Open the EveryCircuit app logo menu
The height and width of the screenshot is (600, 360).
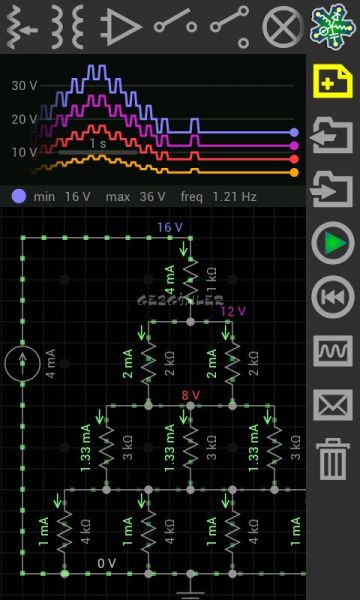333,27
